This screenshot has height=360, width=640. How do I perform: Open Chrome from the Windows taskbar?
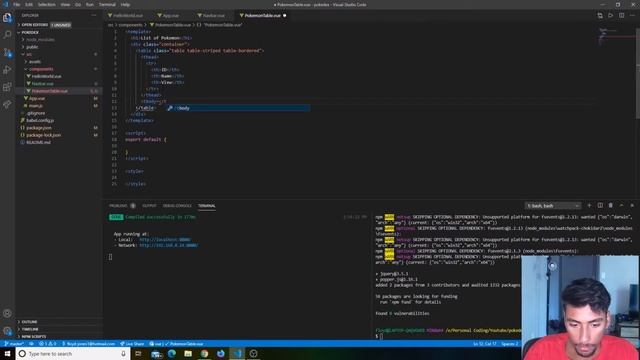[x=204, y=353]
